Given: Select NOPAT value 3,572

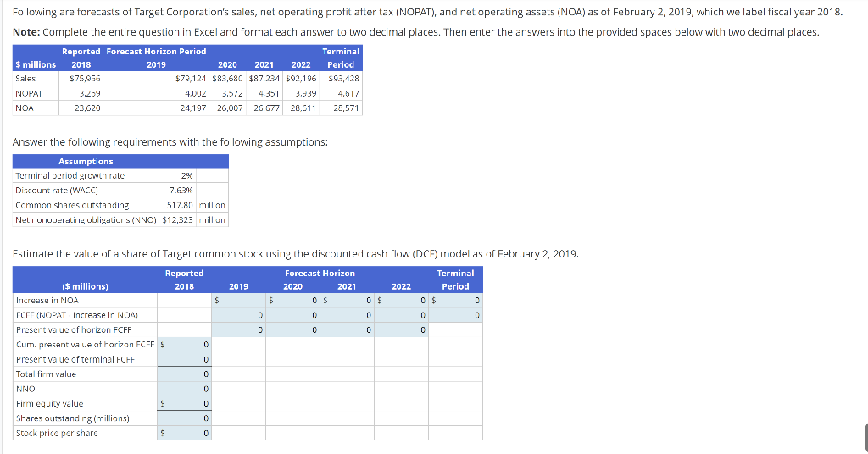Looking at the screenshot, I should point(232,93).
